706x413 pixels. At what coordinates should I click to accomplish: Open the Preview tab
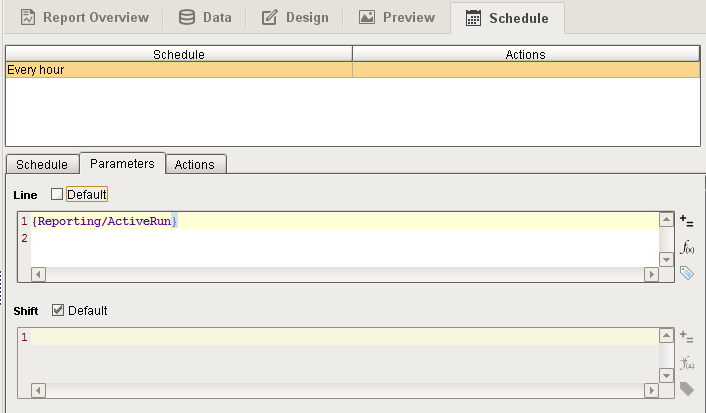pos(397,17)
